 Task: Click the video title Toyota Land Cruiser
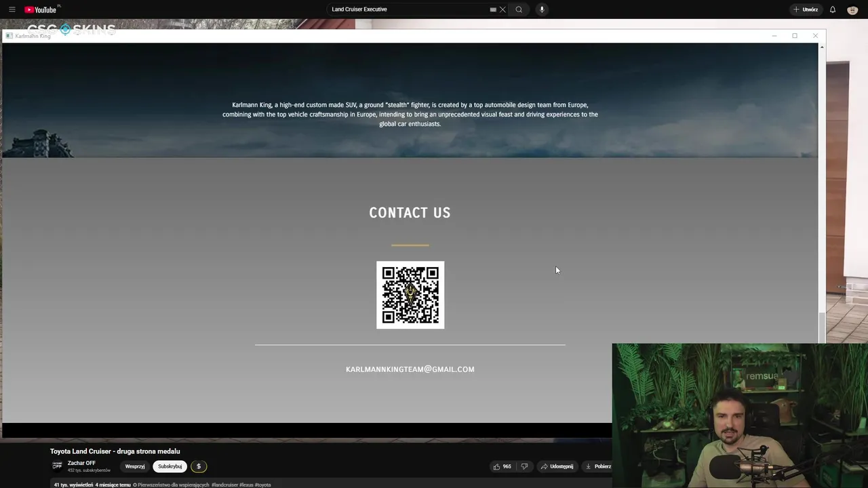click(115, 451)
